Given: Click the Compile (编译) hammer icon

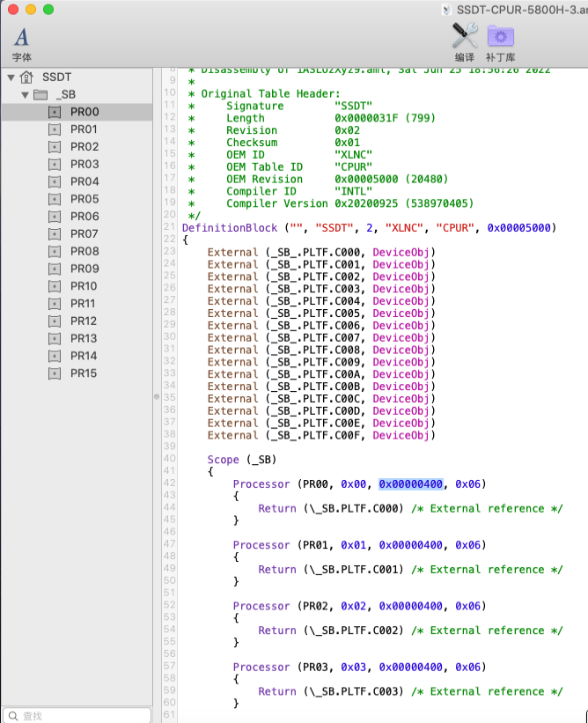Looking at the screenshot, I should (464, 36).
